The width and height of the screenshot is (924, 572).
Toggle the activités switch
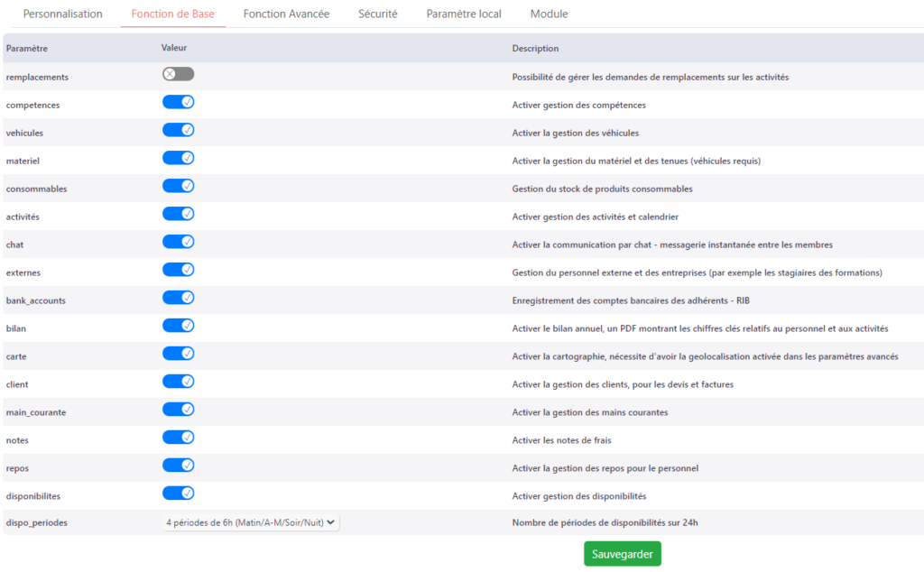pos(178,214)
